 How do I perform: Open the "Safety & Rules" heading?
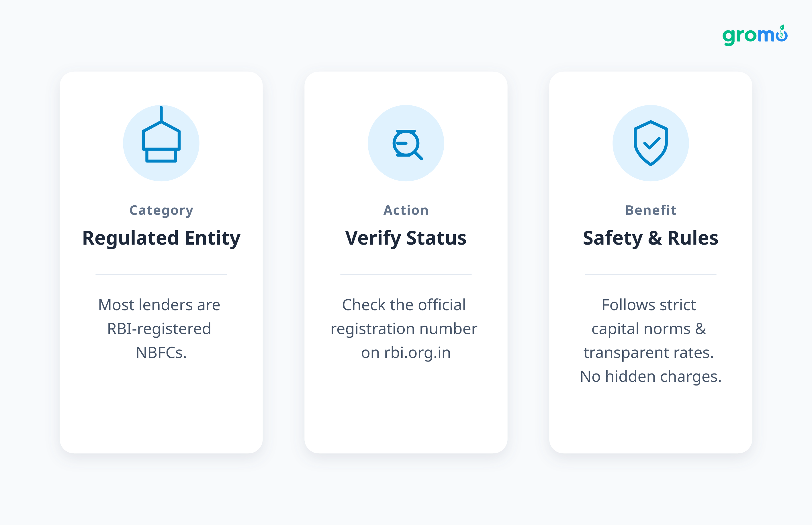coord(650,238)
